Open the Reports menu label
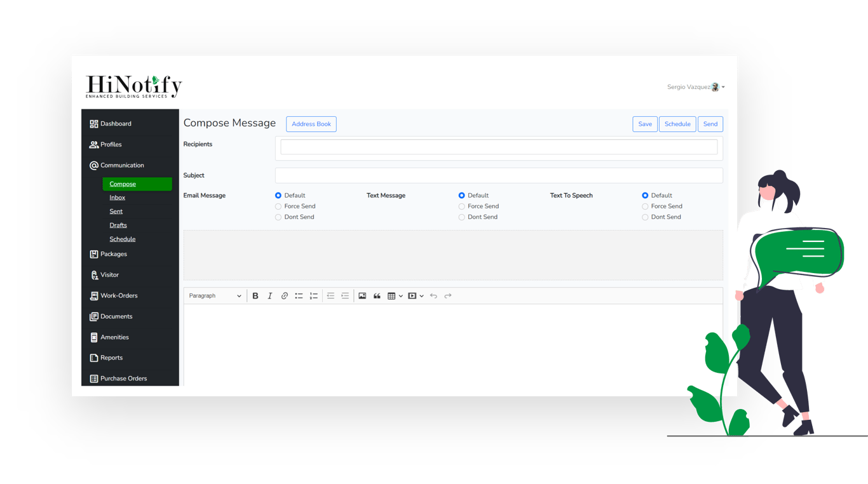This screenshot has width=868, height=484. pos(112,358)
